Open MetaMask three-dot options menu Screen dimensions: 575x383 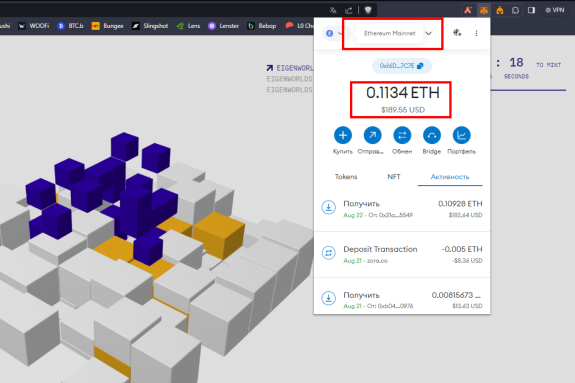click(x=476, y=33)
